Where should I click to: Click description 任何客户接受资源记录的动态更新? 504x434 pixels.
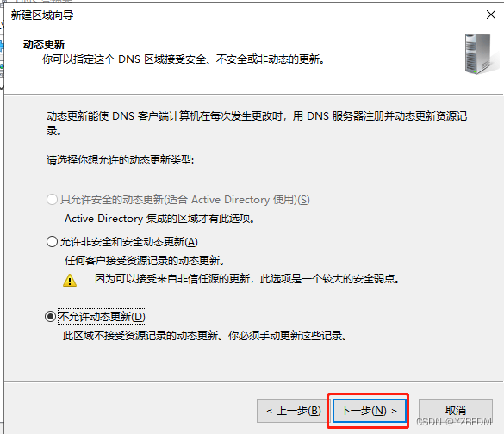tap(145, 261)
